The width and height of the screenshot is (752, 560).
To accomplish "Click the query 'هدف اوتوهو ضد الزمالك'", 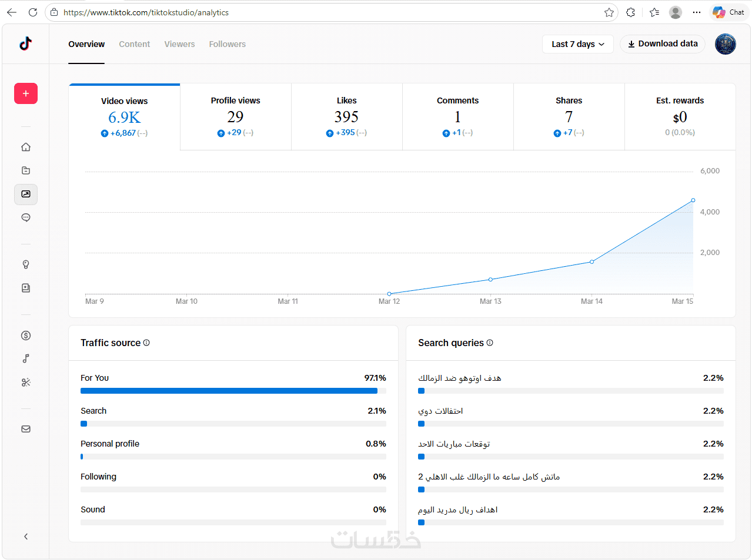I will tap(460, 378).
